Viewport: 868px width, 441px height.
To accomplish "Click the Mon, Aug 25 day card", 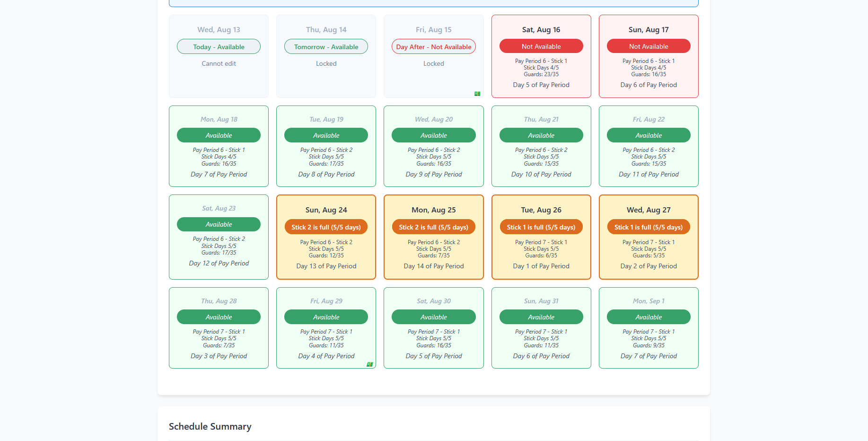I will [433, 237].
